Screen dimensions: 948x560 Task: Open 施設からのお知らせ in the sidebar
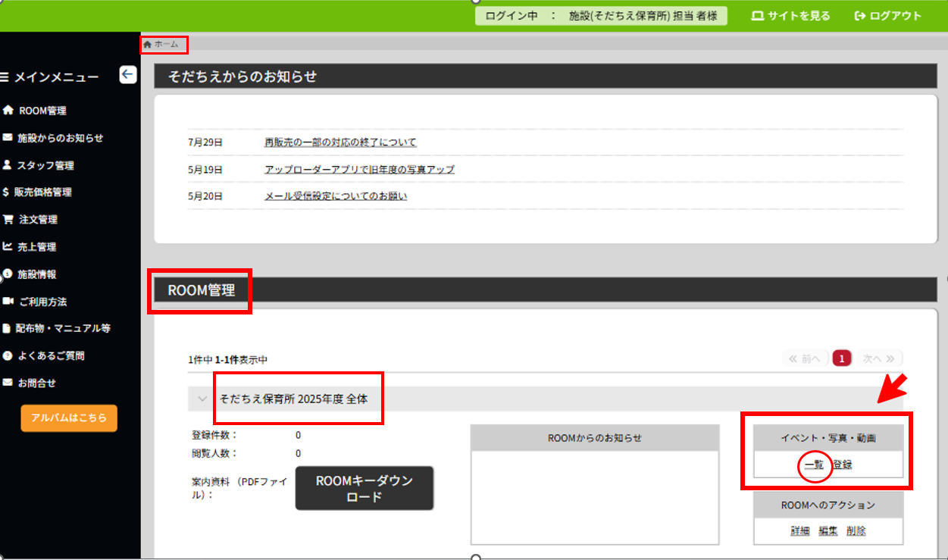[60, 138]
